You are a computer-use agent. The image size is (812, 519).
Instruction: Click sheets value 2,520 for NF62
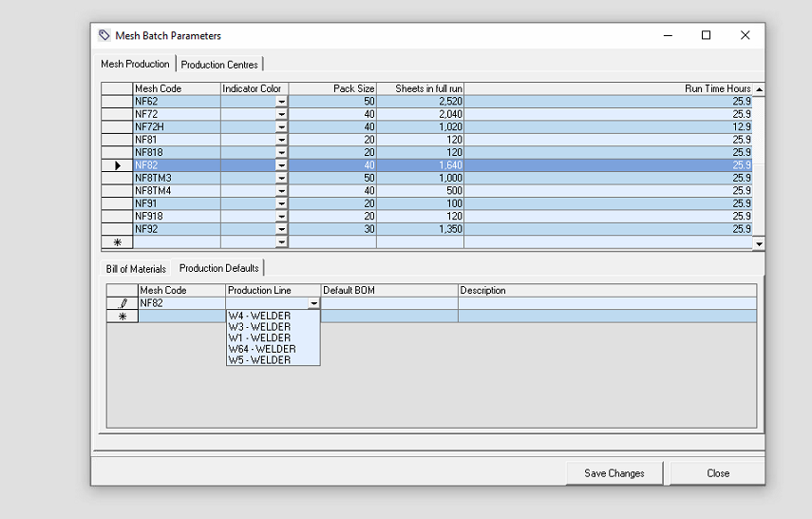coord(420,102)
